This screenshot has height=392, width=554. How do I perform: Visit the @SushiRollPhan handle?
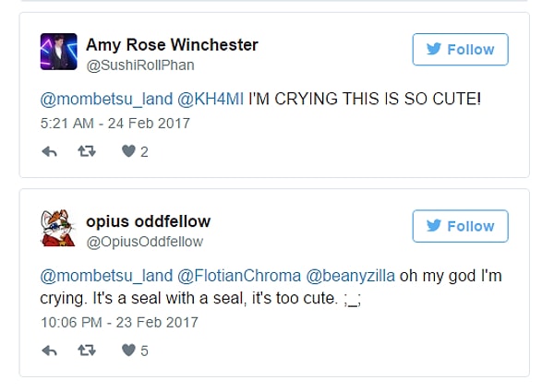[x=140, y=65]
